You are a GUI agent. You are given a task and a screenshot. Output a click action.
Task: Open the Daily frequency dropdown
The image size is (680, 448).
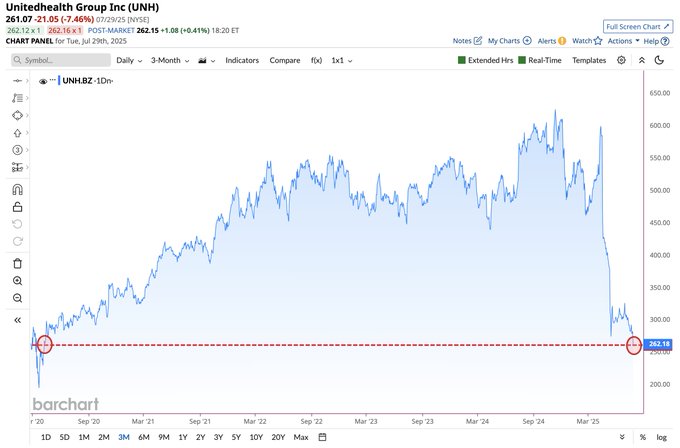tap(129, 60)
